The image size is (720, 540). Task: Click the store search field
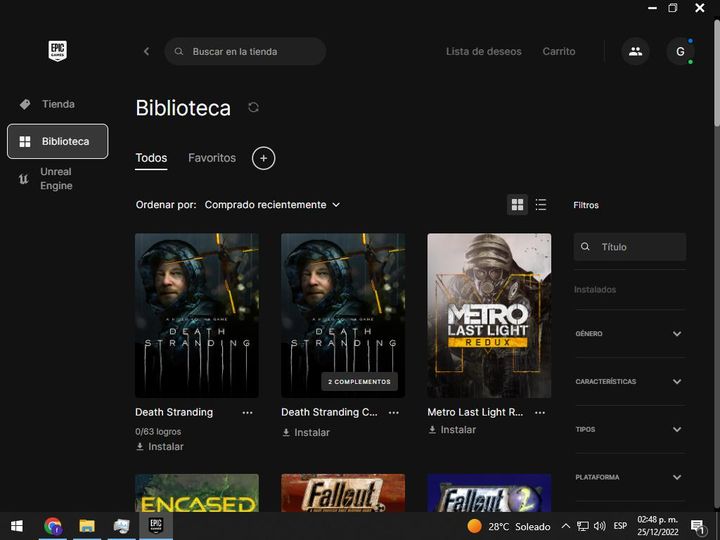tap(245, 51)
